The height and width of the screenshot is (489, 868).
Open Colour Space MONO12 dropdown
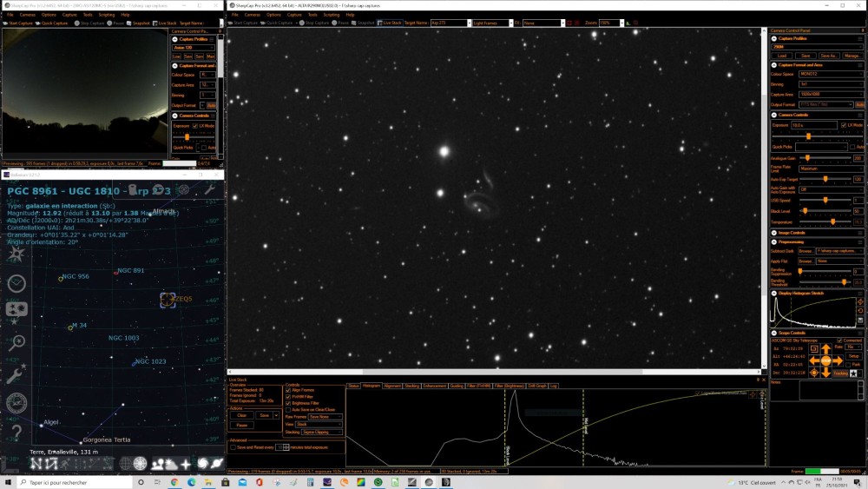click(x=831, y=74)
